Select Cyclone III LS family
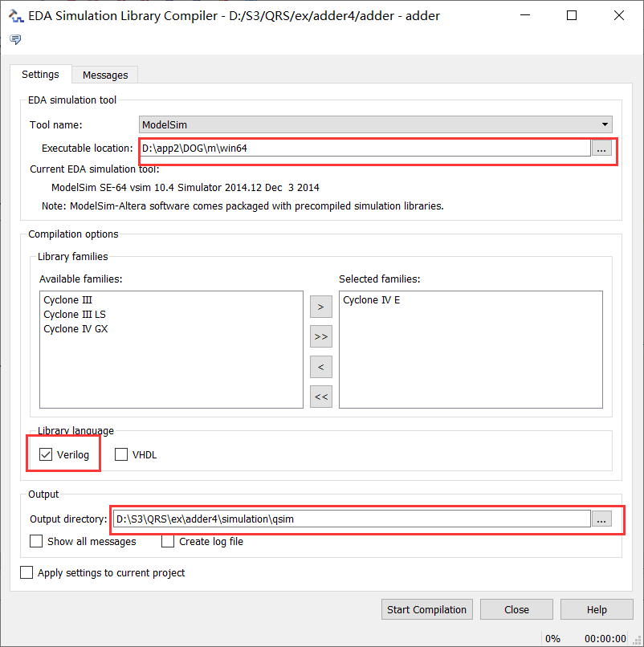This screenshot has width=644, height=647. pos(75,315)
